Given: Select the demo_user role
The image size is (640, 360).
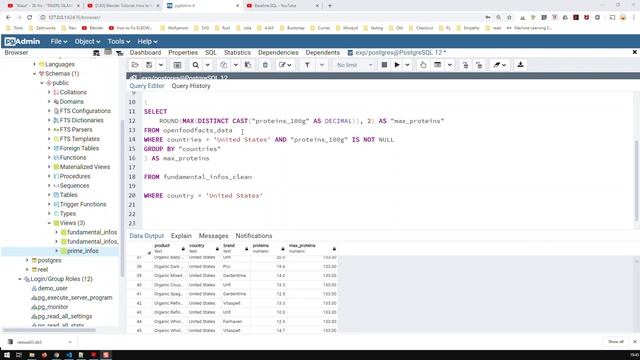Looking at the screenshot, I should 52,288.
